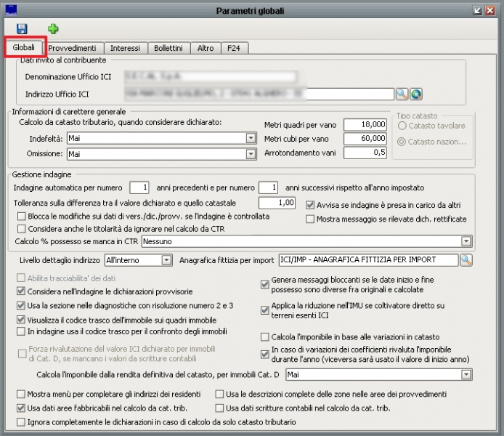Toggle 'Usa dati aree fabbricabili' checkbox
The image size is (504, 436).
[x=21, y=408]
